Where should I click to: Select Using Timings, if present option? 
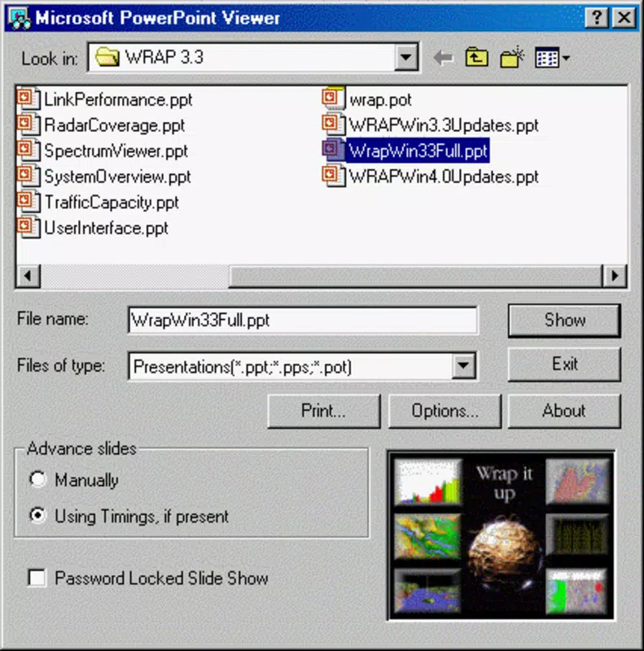[x=129, y=517]
